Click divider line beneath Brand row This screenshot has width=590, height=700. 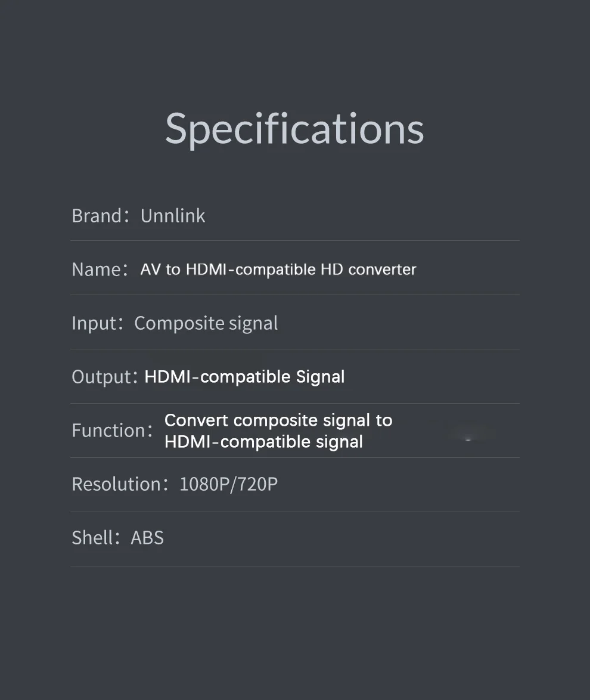[x=295, y=241]
